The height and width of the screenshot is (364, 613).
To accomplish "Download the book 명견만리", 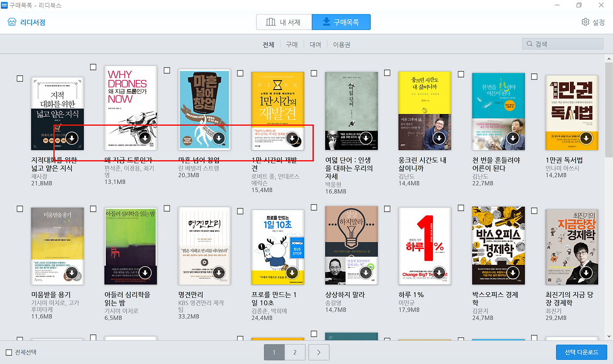I will pos(219,273).
